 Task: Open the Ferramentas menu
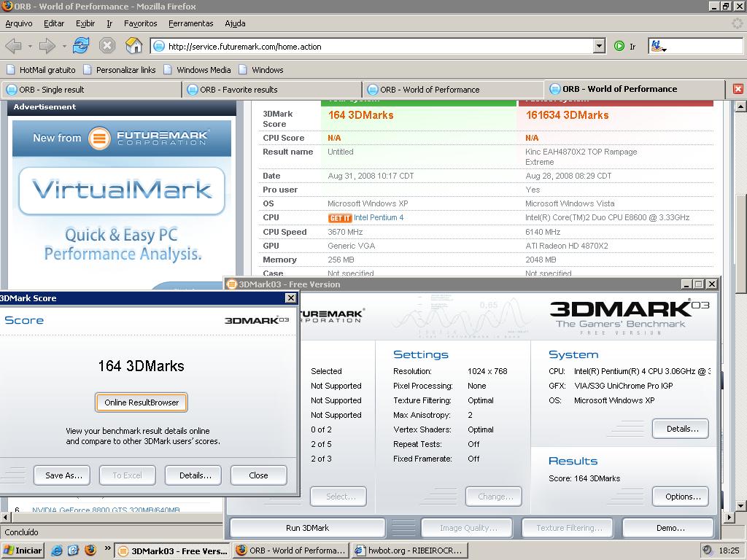(190, 23)
